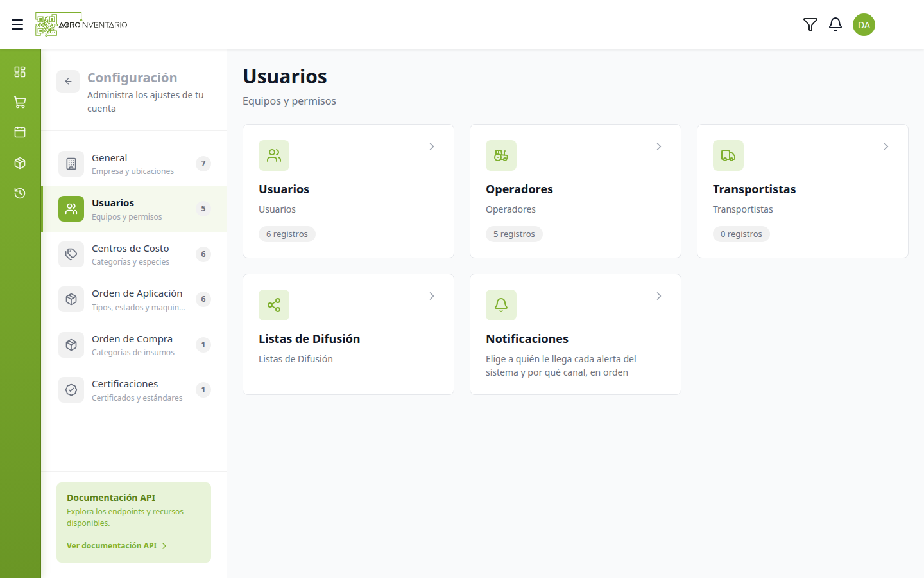Click the AgroInventario logo
The width and height of the screenshot is (924, 578).
(x=81, y=24)
